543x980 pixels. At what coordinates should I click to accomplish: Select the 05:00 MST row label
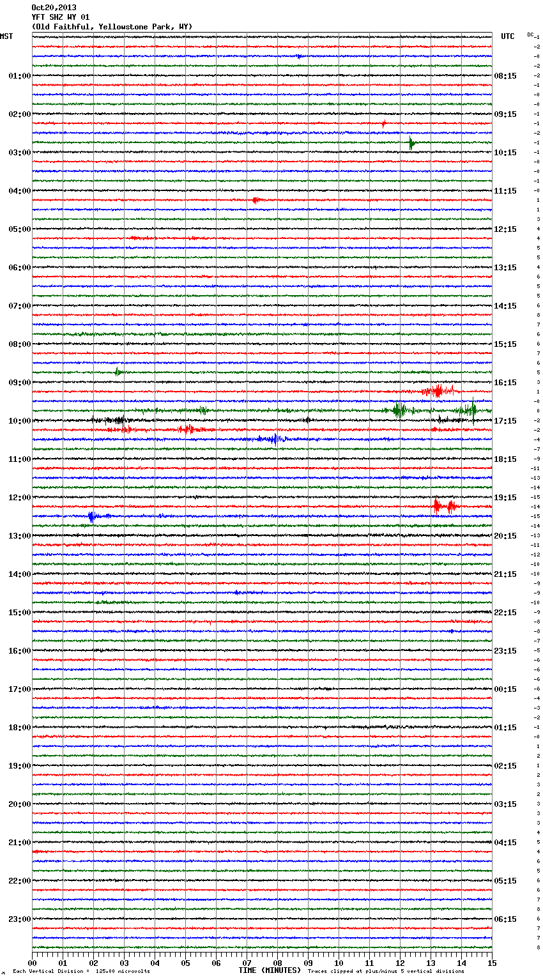(19, 229)
